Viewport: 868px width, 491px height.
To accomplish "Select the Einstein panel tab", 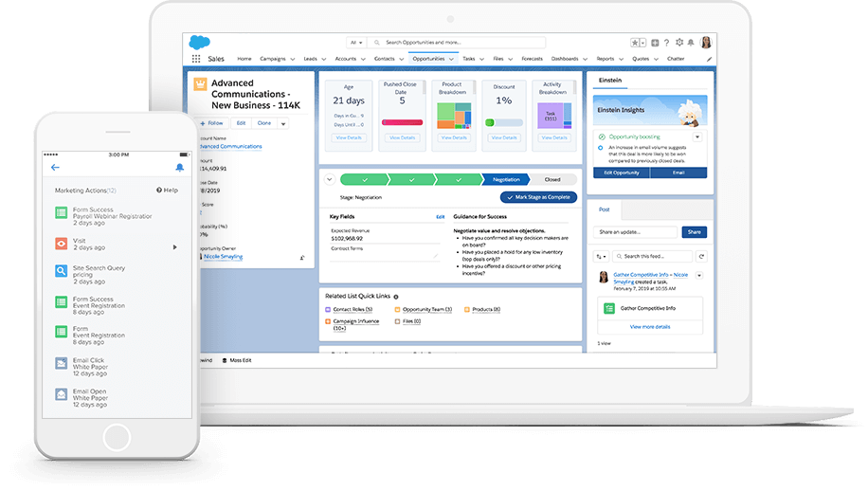I will tap(610, 81).
